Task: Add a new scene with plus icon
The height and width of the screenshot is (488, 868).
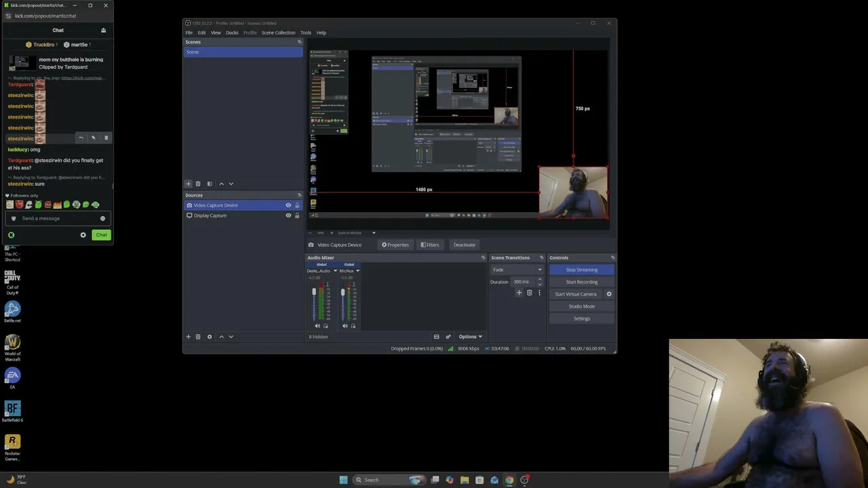Action: pos(189,184)
